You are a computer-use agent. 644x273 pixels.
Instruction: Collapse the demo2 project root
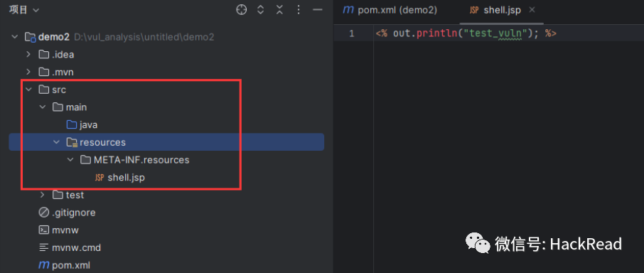(x=15, y=37)
